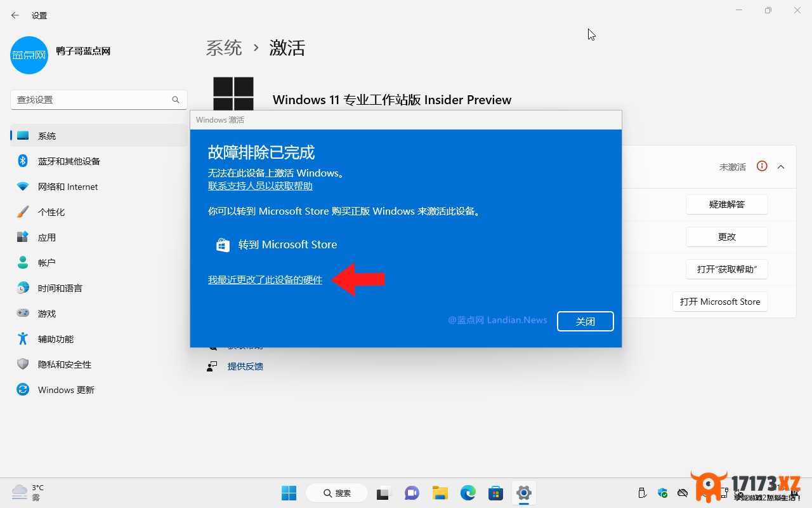The width and height of the screenshot is (812, 508).
Task: Click the feedback person icon beside 提供反馈
Action: point(213,366)
